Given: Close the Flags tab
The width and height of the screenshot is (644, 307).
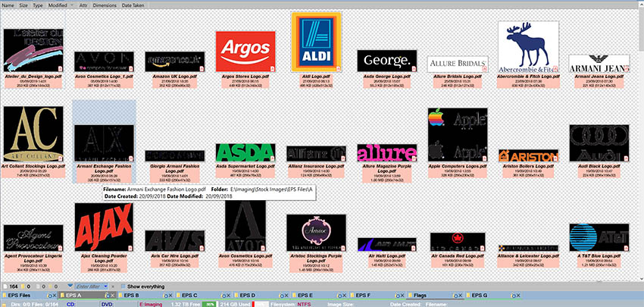Looking at the screenshot, I should pos(461,296).
